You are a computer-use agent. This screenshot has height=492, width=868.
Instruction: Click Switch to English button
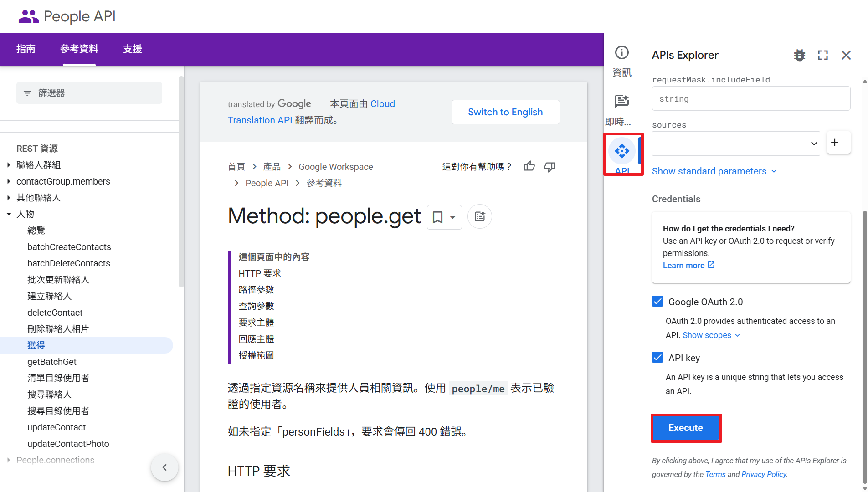505,112
